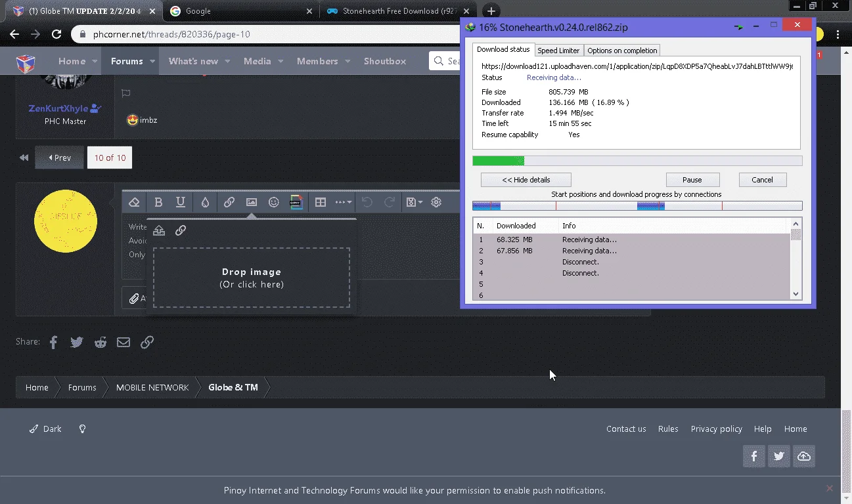This screenshot has height=504, width=852.
Task: Click the insert image toolbar icon
Action: (x=252, y=202)
